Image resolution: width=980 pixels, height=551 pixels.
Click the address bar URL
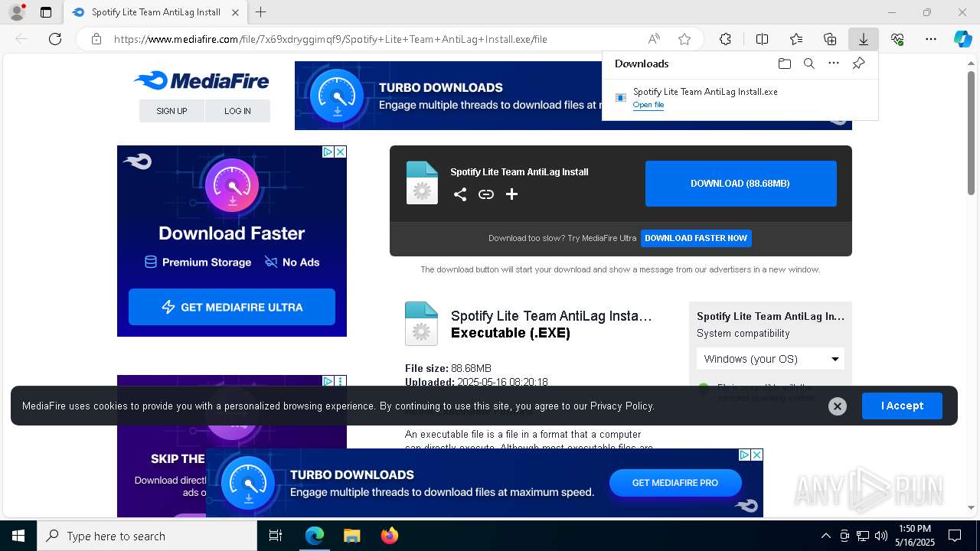click(331, 39)
